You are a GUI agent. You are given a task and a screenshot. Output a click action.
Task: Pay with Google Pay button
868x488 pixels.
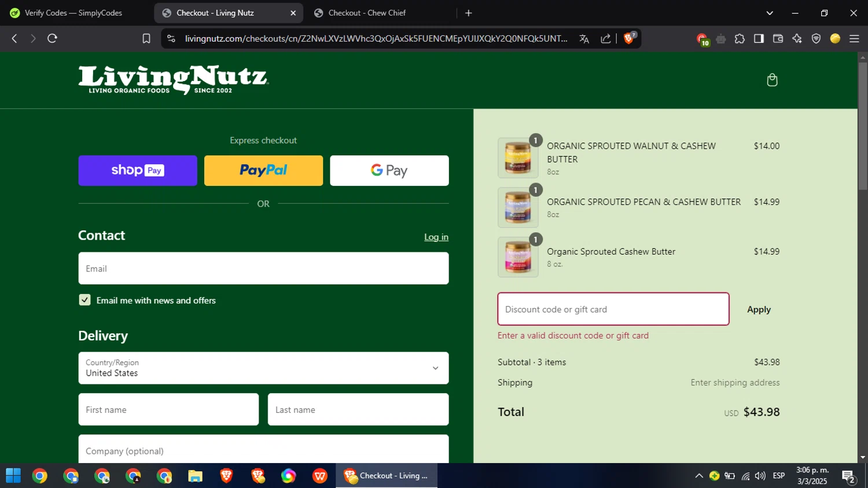coord(389,170)
